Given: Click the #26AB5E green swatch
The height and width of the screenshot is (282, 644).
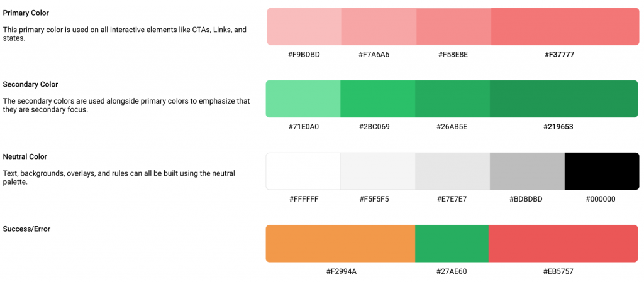Looking at the screenshot, I should 452,99.
